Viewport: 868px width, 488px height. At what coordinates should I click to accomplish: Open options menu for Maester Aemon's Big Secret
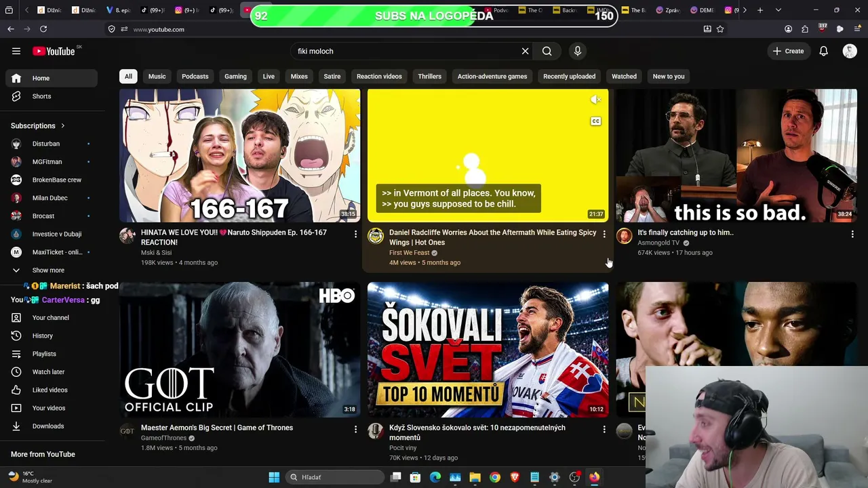pos(355,429)
